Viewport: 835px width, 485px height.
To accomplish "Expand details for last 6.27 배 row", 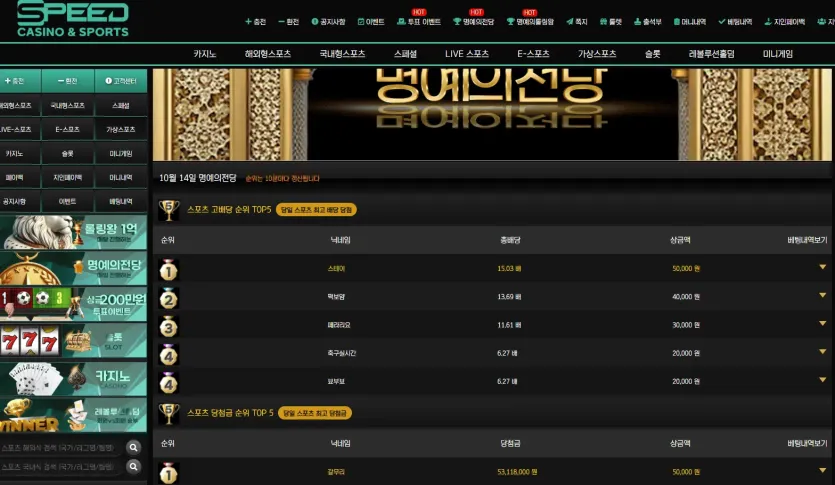I will 822,380.
